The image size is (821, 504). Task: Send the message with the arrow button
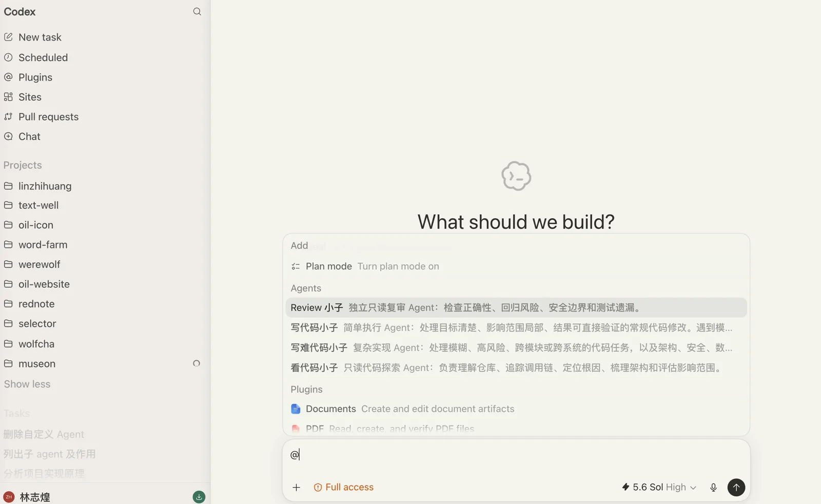736,487
